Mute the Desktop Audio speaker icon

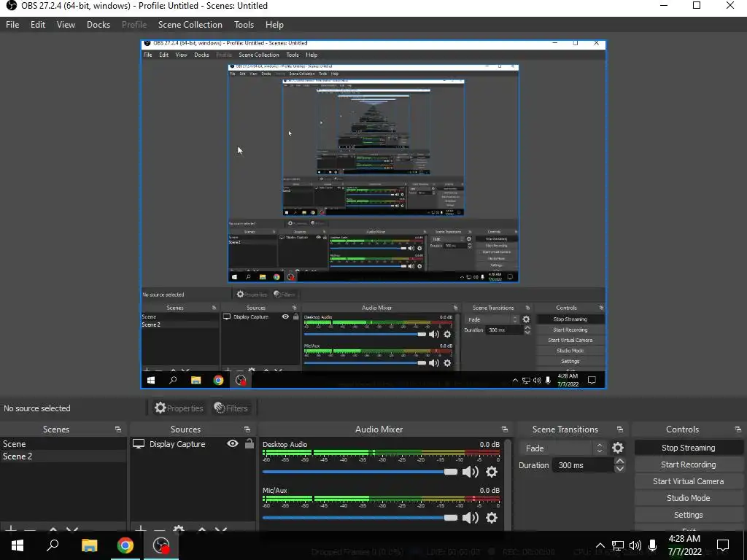coord(470,472)
